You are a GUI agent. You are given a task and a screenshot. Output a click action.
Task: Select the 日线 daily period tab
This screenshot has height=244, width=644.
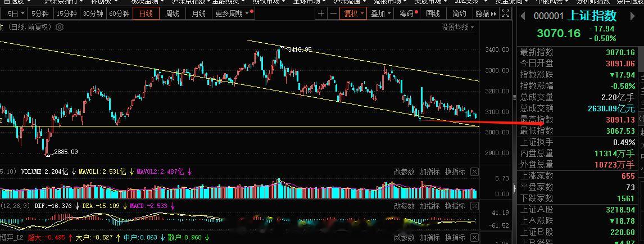146,13
